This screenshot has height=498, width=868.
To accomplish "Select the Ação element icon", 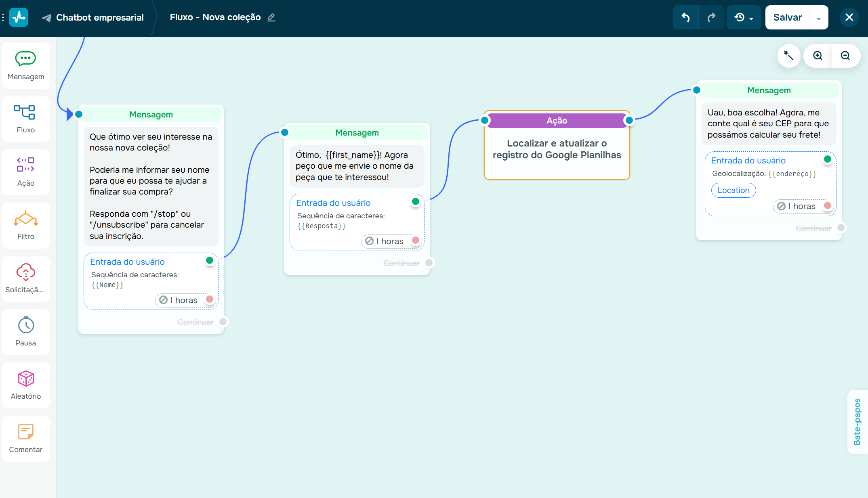I will (x=25, y=165).
